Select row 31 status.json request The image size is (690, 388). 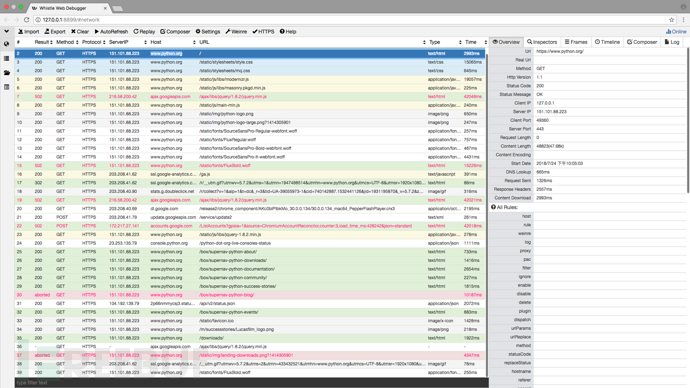click(x=250, y=304)
